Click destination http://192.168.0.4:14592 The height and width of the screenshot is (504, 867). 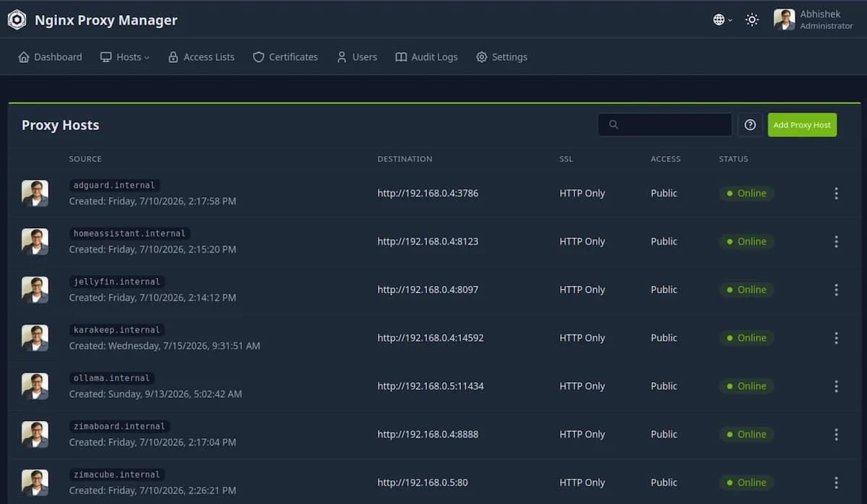(431, 338)
